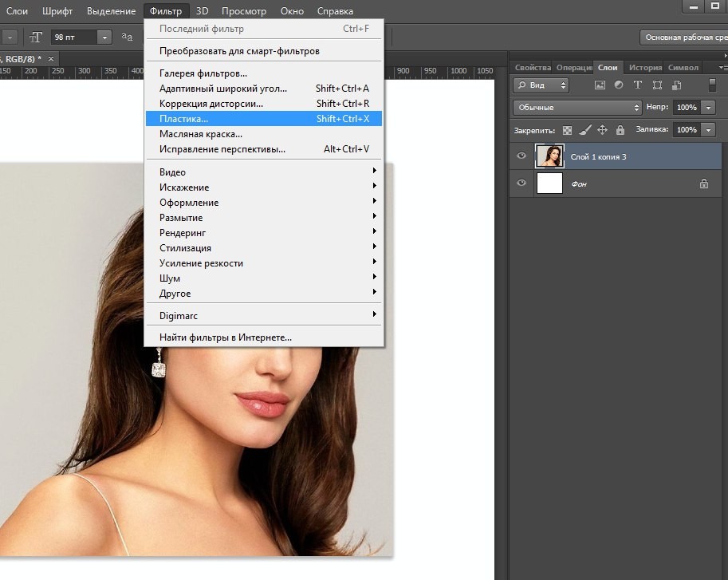This screenshot has width=728, height=580.
Task: Switch to the Свойства panel tab
Action: coord(533,67)
